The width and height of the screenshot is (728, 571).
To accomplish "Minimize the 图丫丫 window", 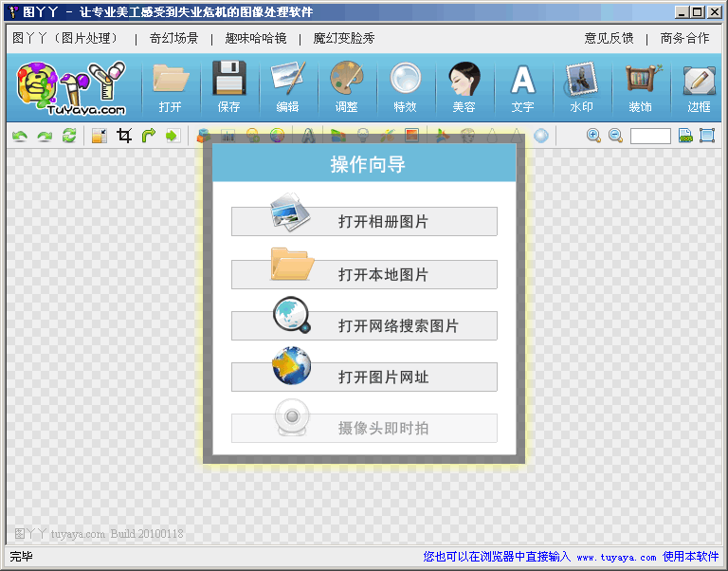I will 682,11.
